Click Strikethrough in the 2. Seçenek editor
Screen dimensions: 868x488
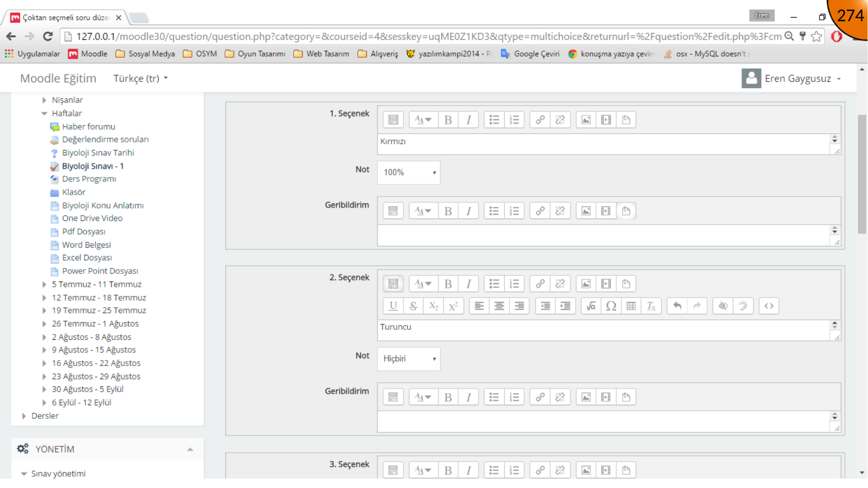[x=413, y=306]
